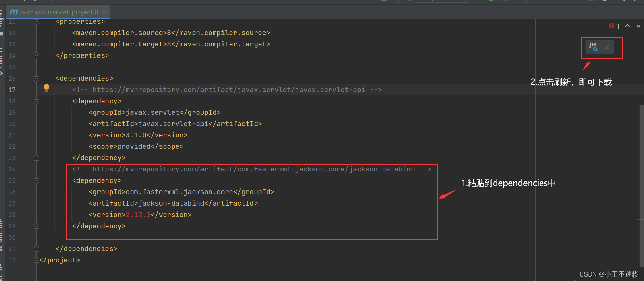The width and height of the screenshot is (644, 281).
Task: Click the closing </project> tag
Action: [x=60, y=260]
